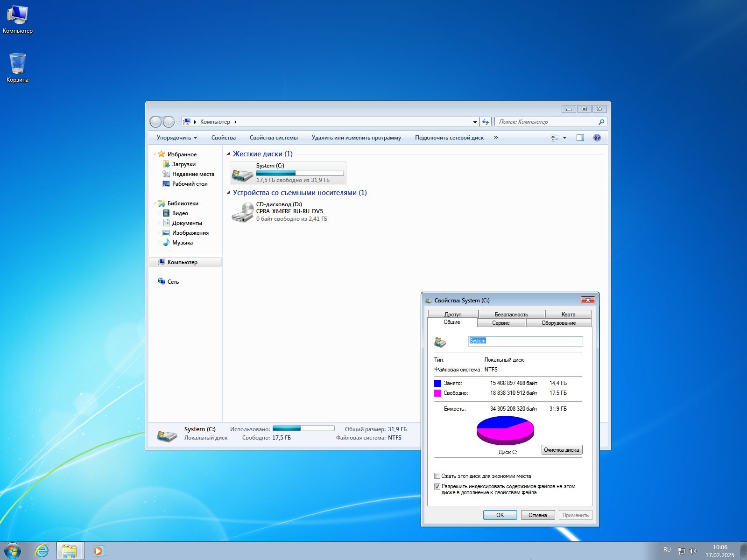The width and height of the screenshot is (747, 560).
Task: Enable compressing the disk to save space
Action: tap(437, 476)
